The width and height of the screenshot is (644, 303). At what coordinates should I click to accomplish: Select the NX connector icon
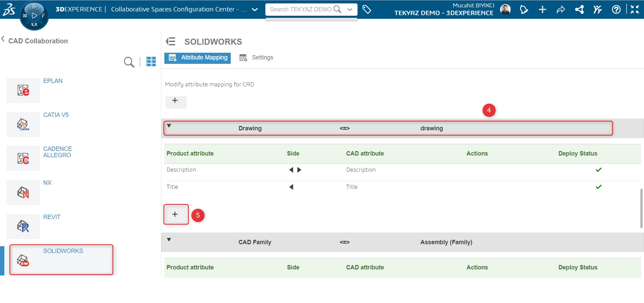click(x=23, y=192)
